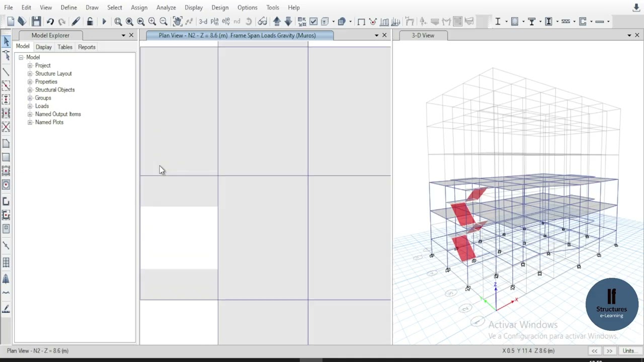Set the elevation view

(x=226, y=21)
